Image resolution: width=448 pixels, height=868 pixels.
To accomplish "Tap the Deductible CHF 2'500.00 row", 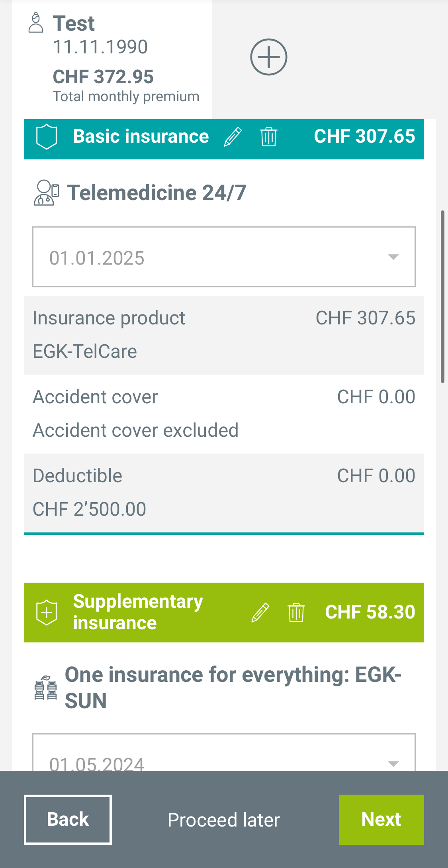I will coord(224,493).
